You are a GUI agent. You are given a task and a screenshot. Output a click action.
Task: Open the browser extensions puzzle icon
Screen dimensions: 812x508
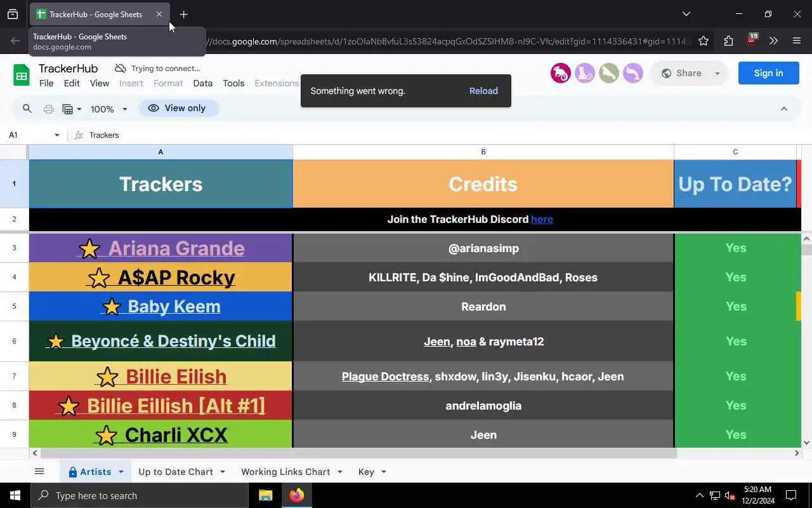[728, 41]
